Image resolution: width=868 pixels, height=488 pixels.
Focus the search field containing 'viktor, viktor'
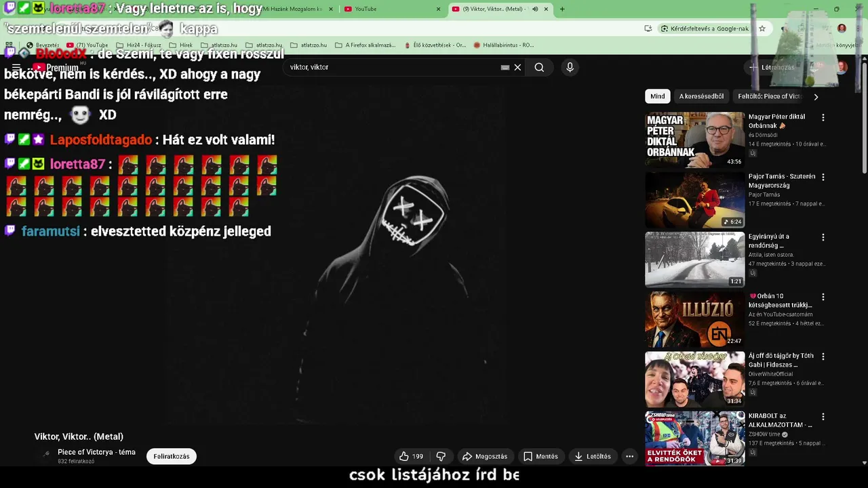pos(393,67)
